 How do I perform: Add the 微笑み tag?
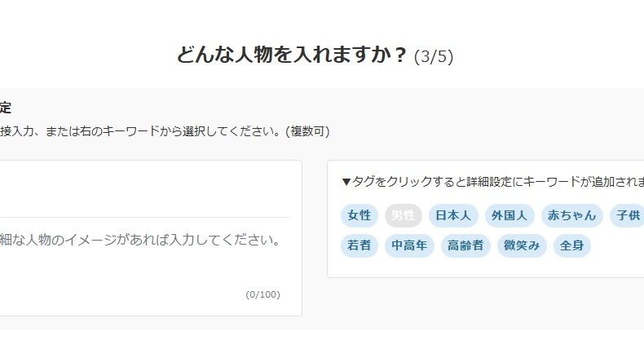(x=522, y=245)
